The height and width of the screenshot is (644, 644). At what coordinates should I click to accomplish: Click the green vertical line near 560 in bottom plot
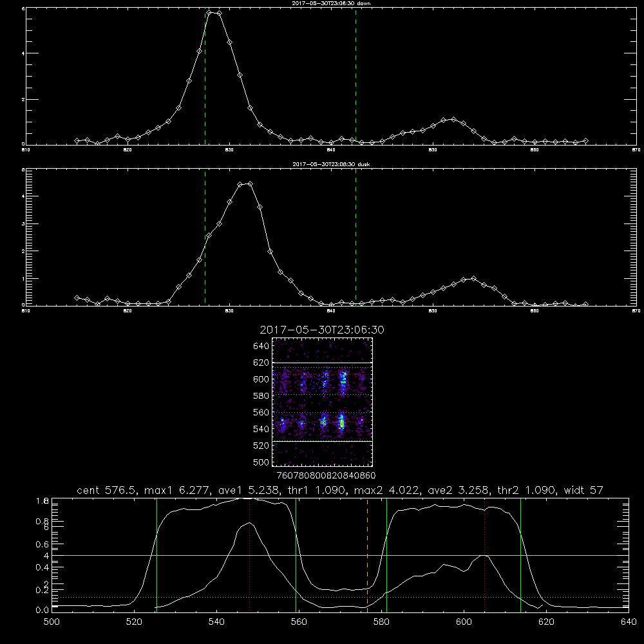click(x=296, y=554)
